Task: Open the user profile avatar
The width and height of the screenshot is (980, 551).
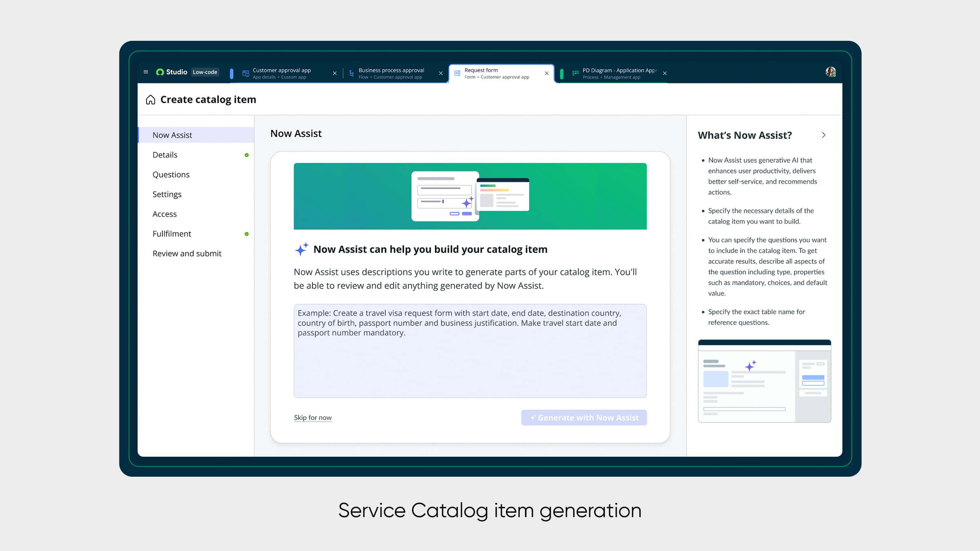Action: tap(831, 72)
